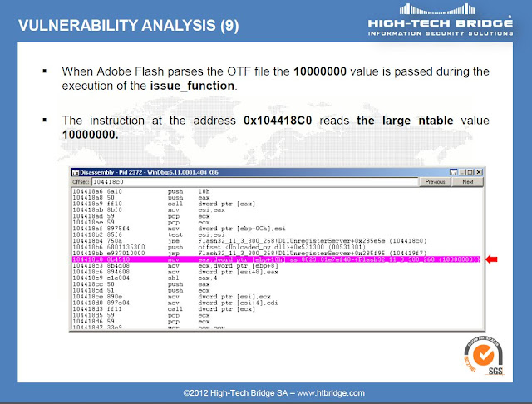Click the Offset input field showing 104418c0
532x404 pixels.
255,182
